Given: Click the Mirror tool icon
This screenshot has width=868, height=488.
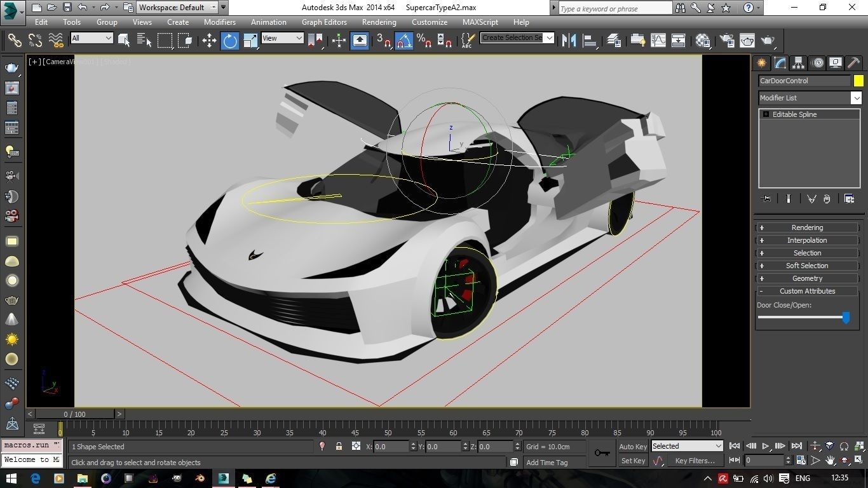Looking at the screenshot, I should pyautogui.click(x=569, y=40).
